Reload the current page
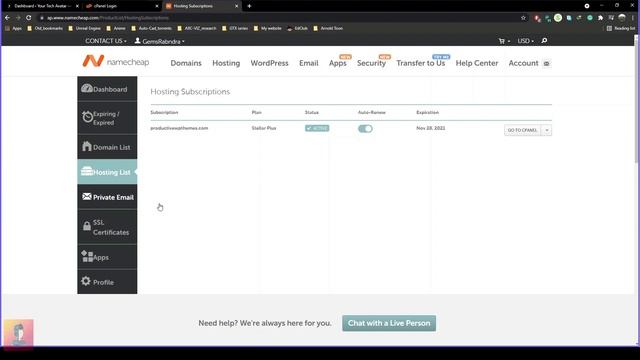 point(29,18)
